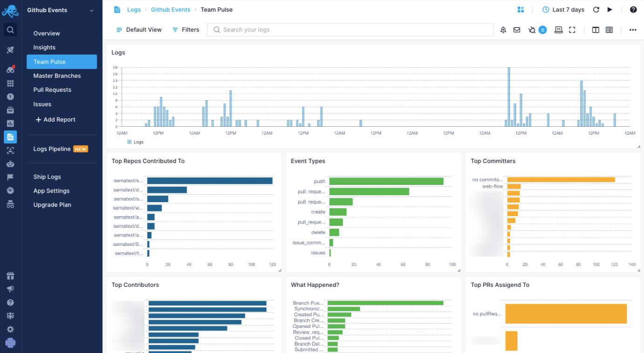Open the Insights report
Image resolution: width=644 pixels, height=353 pixels.
click(x=44, y=48)
